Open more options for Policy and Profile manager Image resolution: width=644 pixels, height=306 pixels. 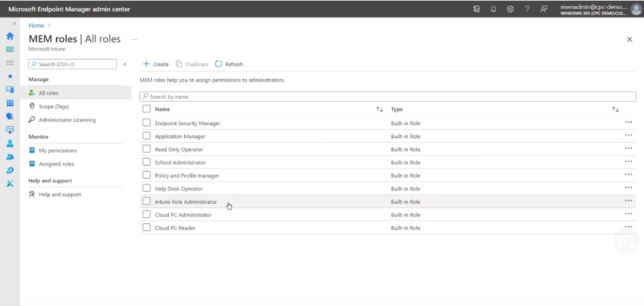(x=628, y=174)
